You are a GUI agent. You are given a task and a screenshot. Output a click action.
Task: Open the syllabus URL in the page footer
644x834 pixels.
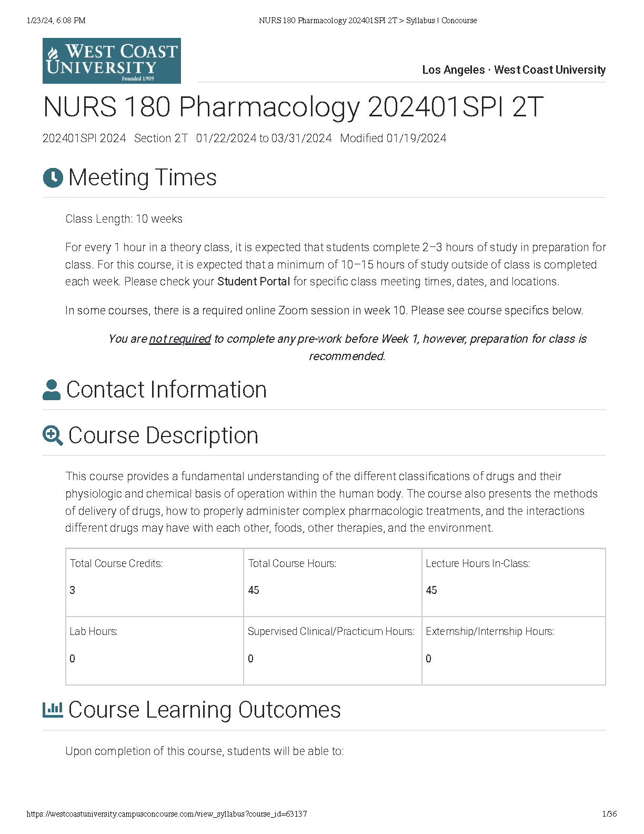coord(167,814)
